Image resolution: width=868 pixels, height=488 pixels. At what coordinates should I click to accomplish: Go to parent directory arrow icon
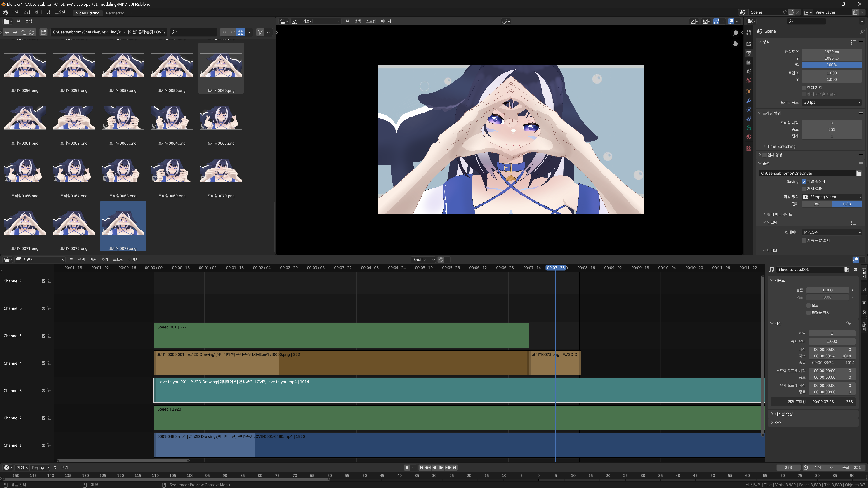click(x=23, y=32)
